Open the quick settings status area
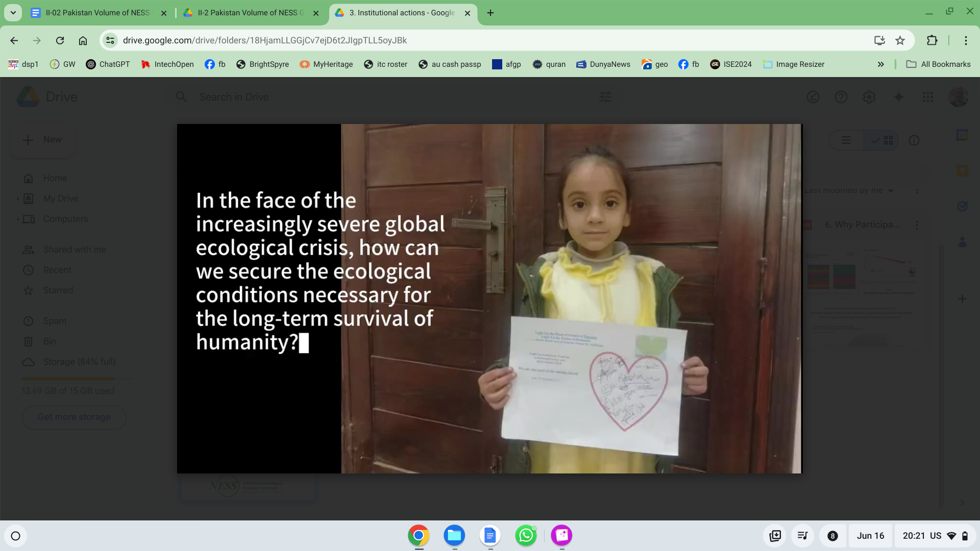Image resolution: width=980 pixels, height=551 pixels. tap(935, 536)
